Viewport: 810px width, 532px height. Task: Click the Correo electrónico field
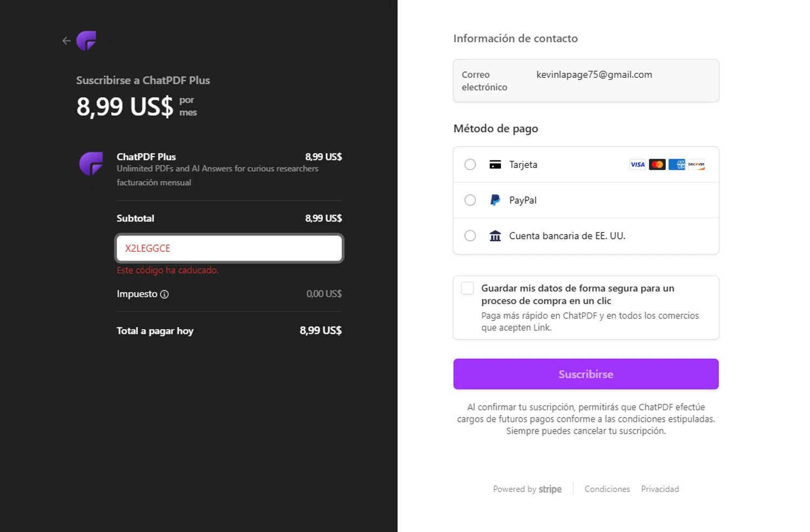[586, 80]
